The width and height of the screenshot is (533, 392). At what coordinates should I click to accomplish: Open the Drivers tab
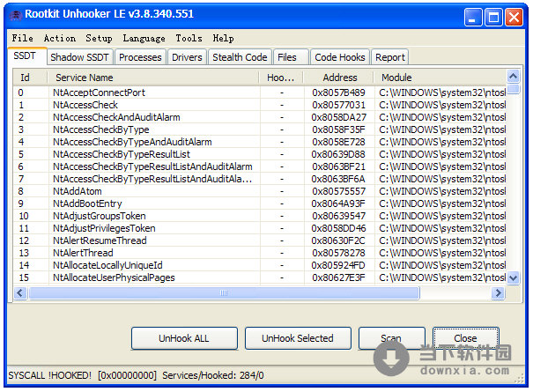187,57
